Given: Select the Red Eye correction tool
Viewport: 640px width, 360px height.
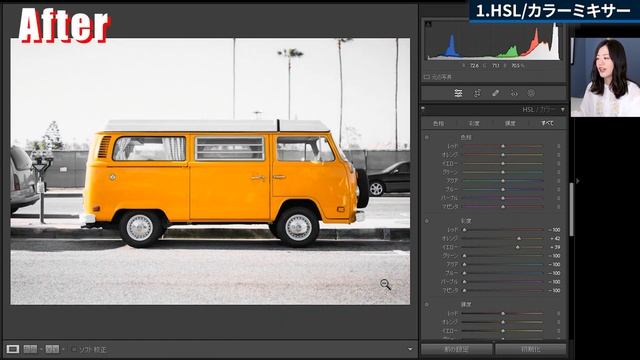Looking at the screenshot, I should [x=513, y=93].
